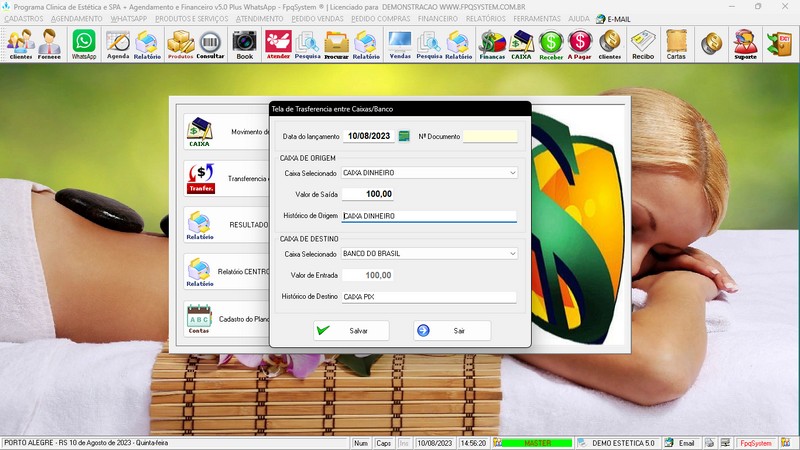Click the Nº Documento field

[x=490, y=136]
